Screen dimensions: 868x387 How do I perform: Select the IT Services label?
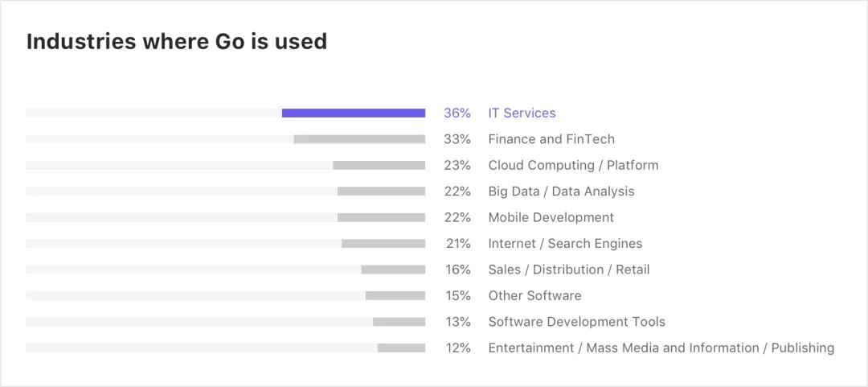coord(522,113)
